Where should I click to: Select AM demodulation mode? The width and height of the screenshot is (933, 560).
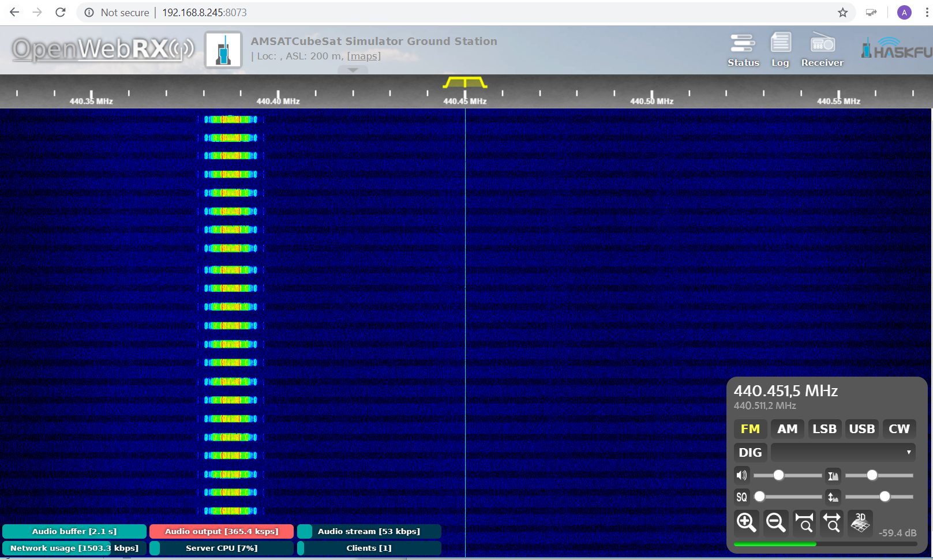click(787, 429)
